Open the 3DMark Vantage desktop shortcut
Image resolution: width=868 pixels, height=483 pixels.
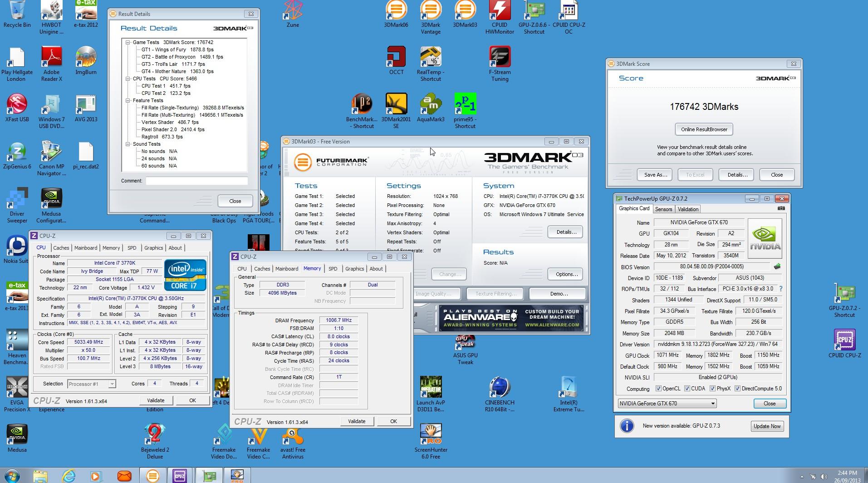pos(431,17)
